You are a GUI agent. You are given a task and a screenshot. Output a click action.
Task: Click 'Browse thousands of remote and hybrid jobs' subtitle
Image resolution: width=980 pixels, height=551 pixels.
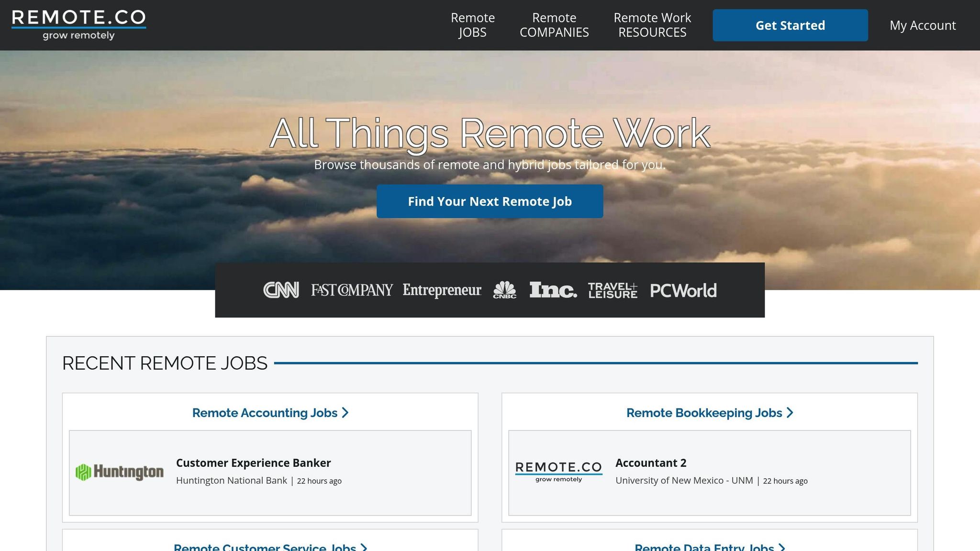(490, 165)
